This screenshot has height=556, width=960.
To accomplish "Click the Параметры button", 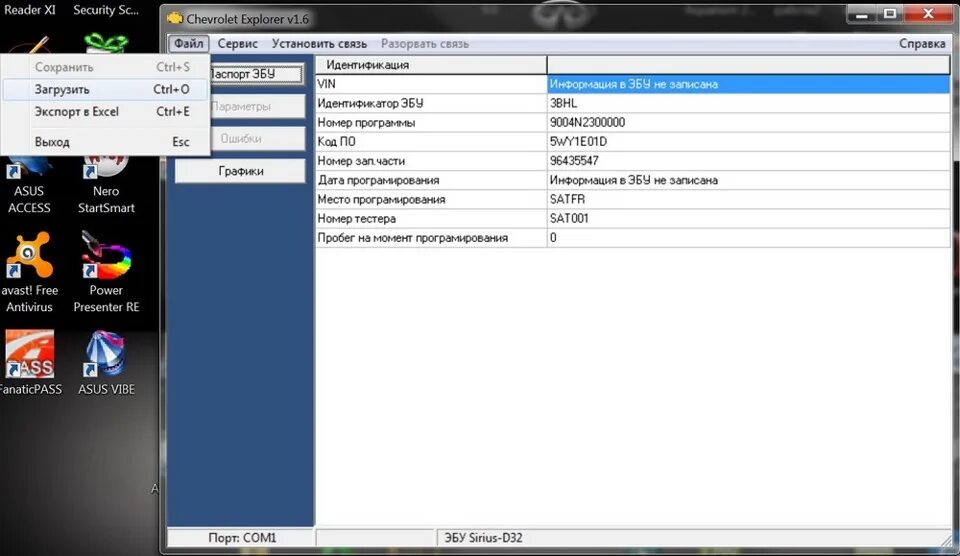I will [257, 106].
